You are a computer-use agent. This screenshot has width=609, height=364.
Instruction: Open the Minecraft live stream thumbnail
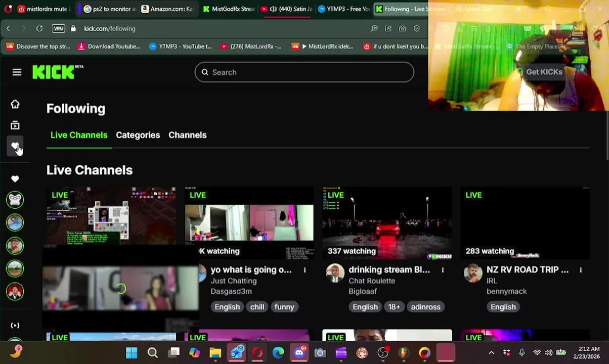(111, 216)
